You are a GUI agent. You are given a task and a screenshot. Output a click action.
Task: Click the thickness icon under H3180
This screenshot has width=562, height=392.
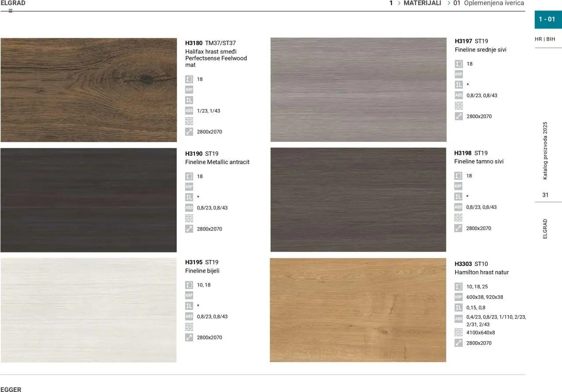[x=189, y=79]
